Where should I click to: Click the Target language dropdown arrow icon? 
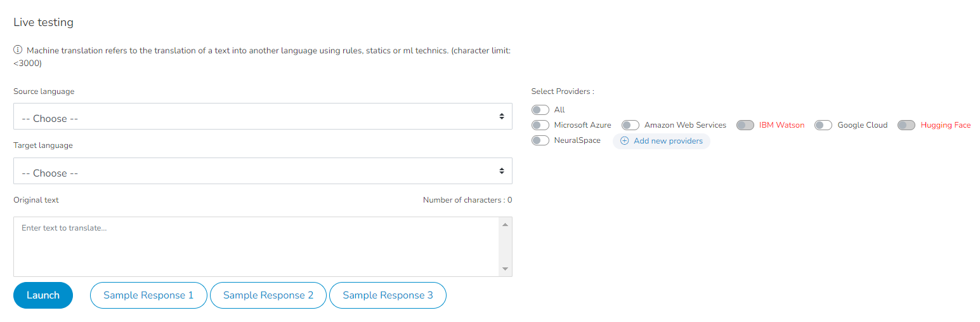pyautogui.click(x=501, y=171)
